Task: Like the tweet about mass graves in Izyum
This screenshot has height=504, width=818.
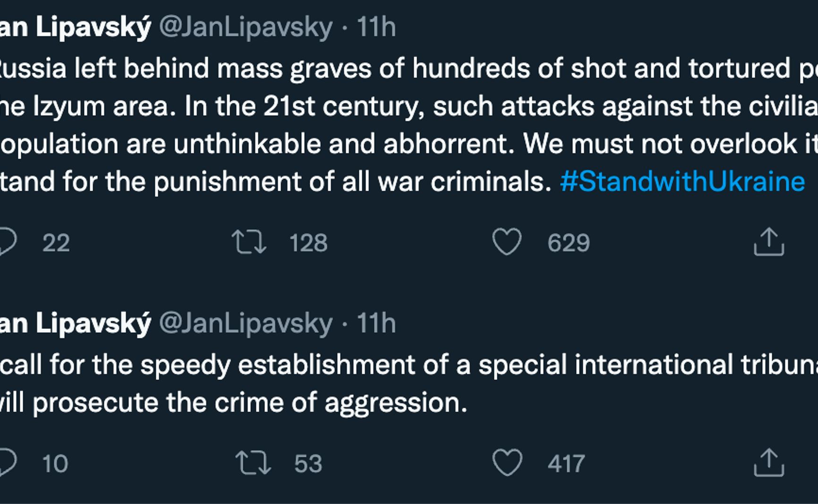Action: coord(507,242)
